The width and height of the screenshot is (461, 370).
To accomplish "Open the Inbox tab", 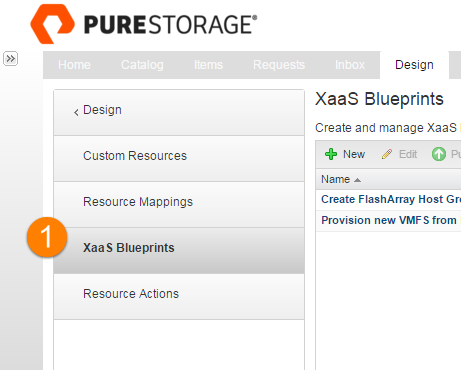I will pyautogui.click(x=350, y=65).
